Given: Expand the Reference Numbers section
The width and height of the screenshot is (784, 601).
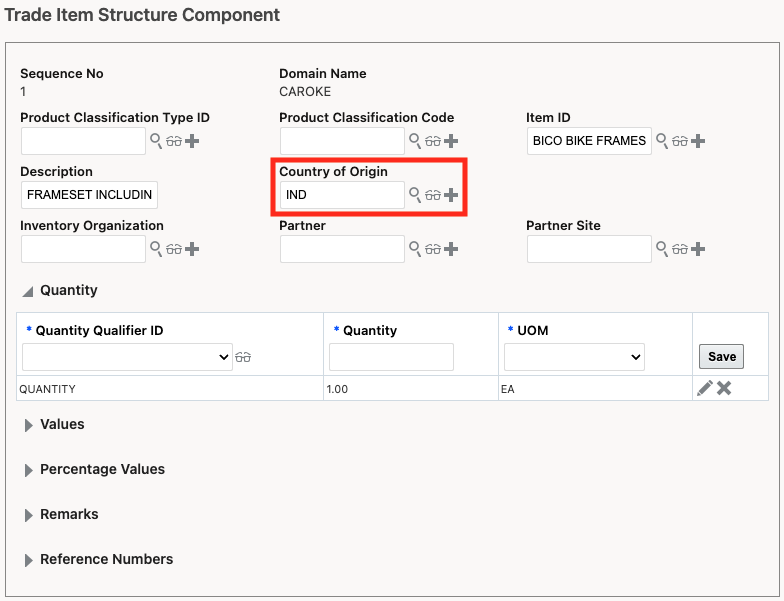Looking at the screenshot, I should [x=28, y=560].
